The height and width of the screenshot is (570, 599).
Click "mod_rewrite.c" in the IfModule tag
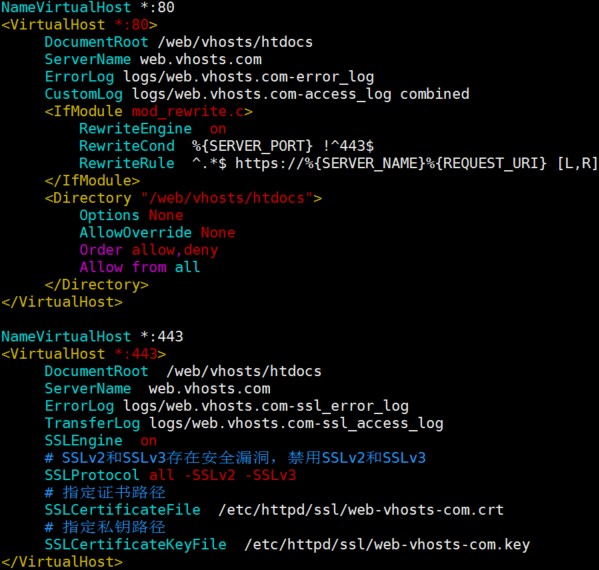188,112
